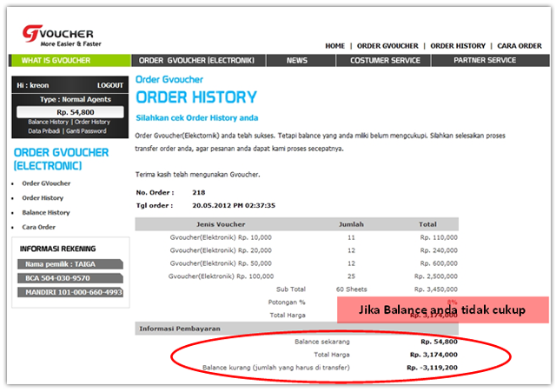Click LOGOUT in the user panel

click(x=110, y=85)
